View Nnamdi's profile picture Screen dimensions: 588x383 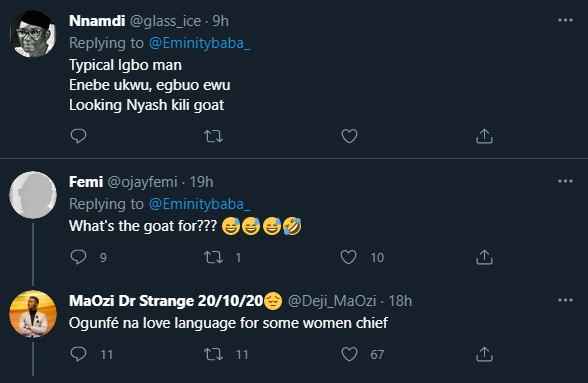click(33, 34)
